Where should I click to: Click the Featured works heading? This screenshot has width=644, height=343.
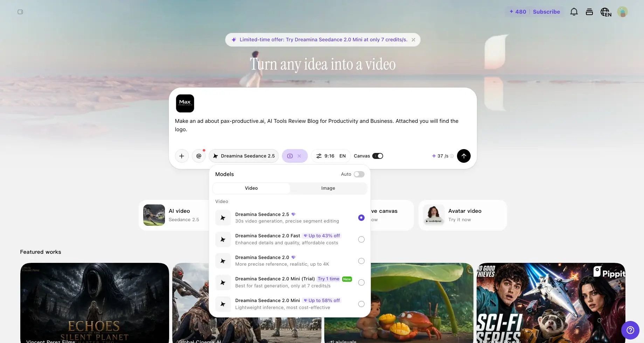(41, 252)
